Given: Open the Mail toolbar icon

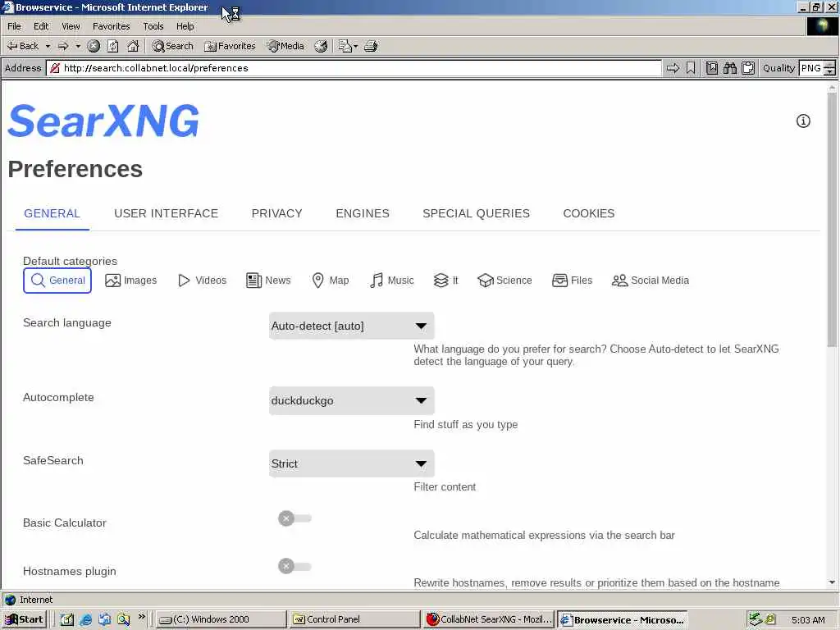Looking at the screenshot, I should pyautogui.click(x=347, y=46).
